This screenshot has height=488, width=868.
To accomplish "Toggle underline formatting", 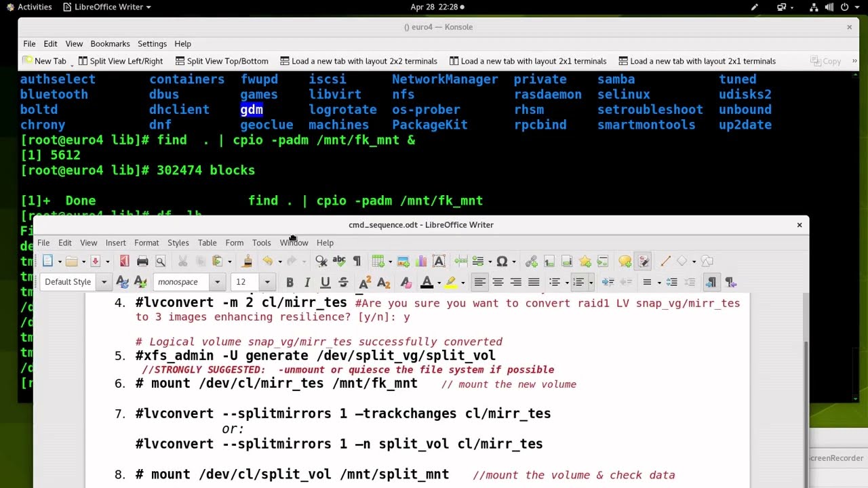I will pyautogui.click(x=325, y=282).
